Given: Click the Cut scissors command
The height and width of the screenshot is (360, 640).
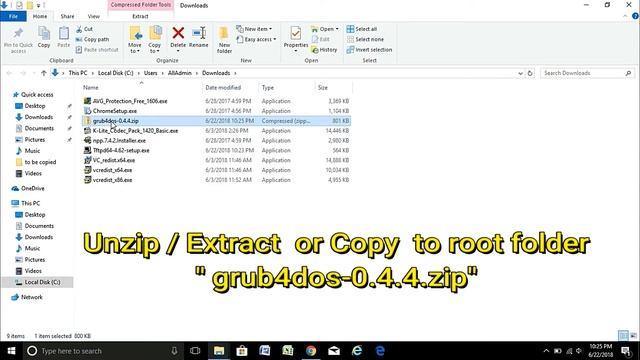Looking at the screenshot, I should [84, 29].
